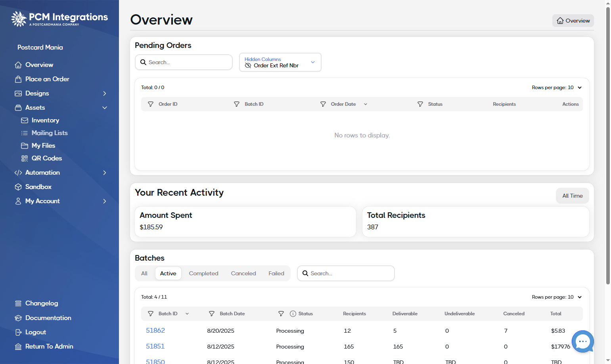Screen dimensions: 611x364
Task: Click the Batch ID filter icon in Batches table
Action: pyautogui.click(x=151, y=314)
